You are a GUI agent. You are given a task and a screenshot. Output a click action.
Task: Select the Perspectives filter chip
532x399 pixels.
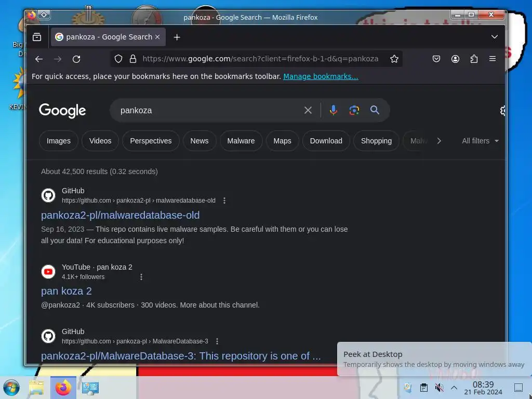tap(151, 141)
